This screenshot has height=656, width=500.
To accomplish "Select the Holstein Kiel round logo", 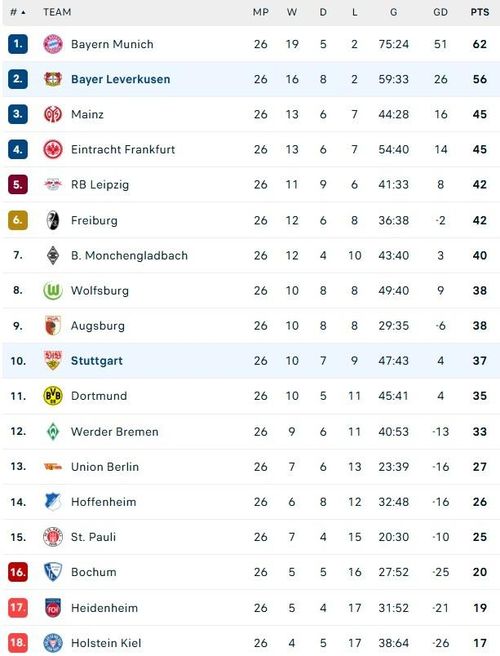I will [53, 643].
